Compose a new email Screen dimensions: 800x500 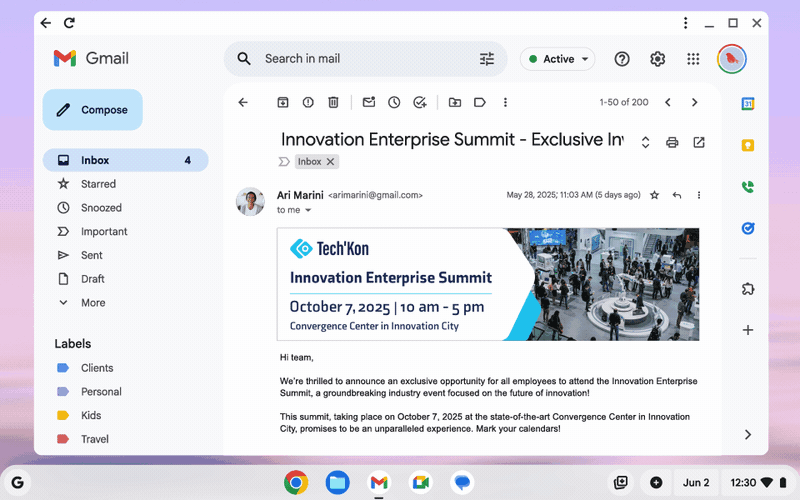92,110
